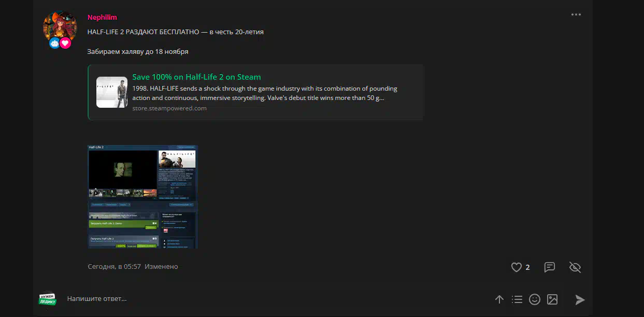Open the "Save 100% on Half-Life 2 on Steam" link
The width and height of the screenshot is (644, 317).
[196, 77]
